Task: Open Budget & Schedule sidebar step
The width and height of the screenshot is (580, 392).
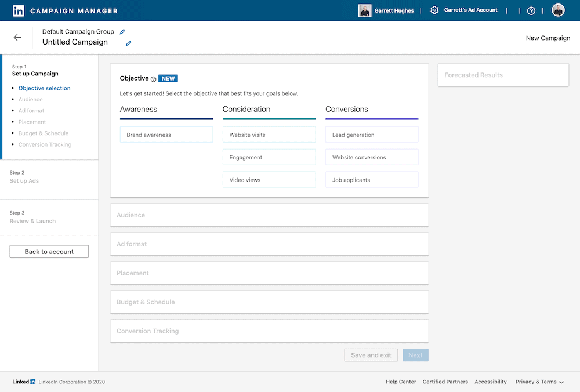Action: (43, 133)
